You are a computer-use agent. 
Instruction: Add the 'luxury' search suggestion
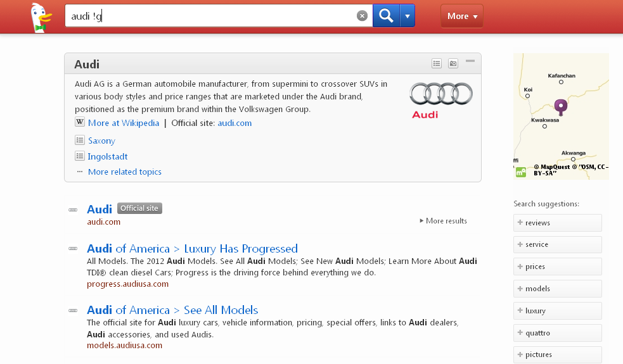(x=558, y=311)
